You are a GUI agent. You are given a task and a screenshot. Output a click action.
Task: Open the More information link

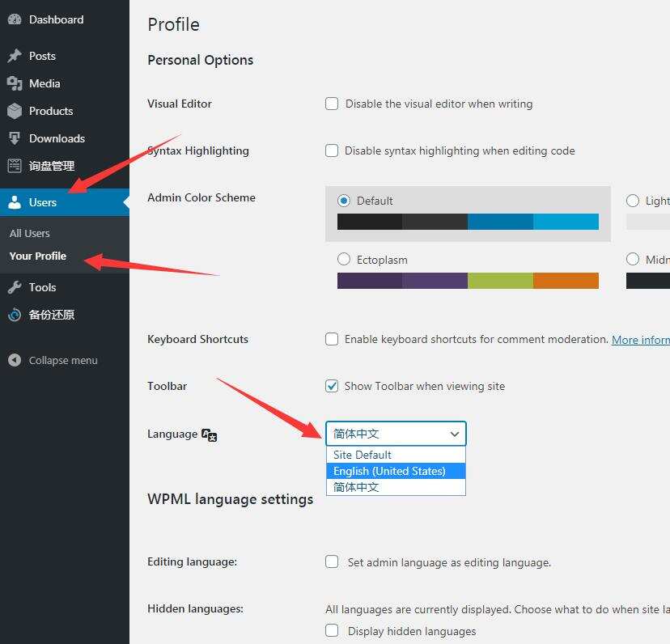tap(641, 340)
